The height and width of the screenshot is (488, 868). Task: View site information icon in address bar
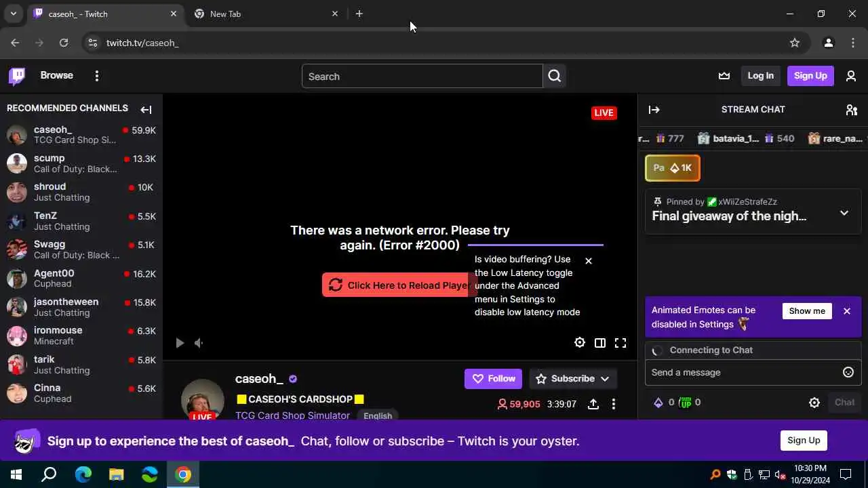[x=93, y=43]
